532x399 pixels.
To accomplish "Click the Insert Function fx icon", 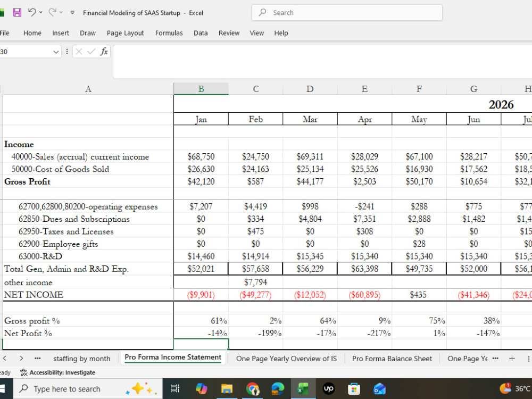I will (x=104, y=52).
